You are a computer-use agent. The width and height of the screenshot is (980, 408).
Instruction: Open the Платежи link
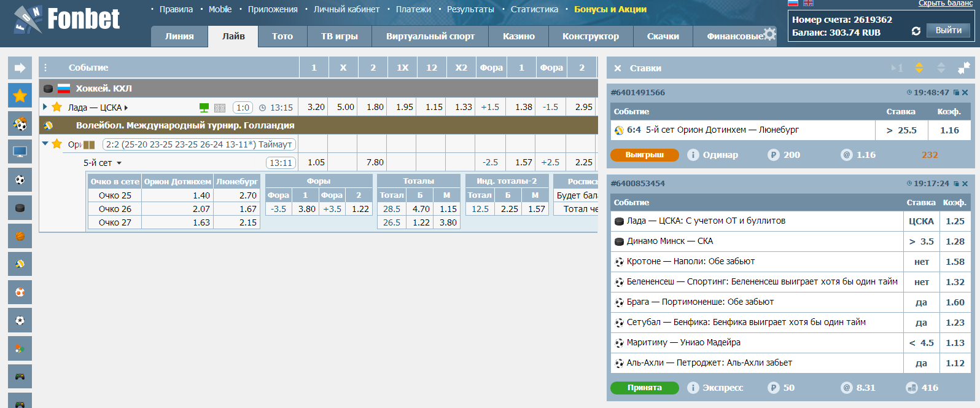pyautogui.click(x=413, y=9)
